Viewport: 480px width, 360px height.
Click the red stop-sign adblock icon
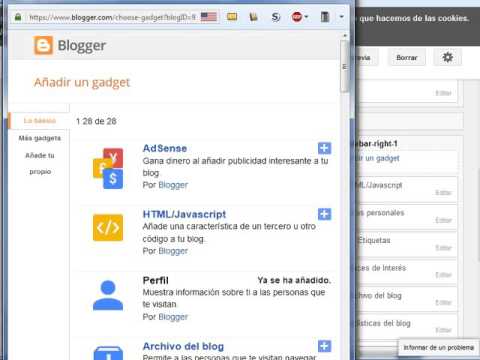pos(297,17)
